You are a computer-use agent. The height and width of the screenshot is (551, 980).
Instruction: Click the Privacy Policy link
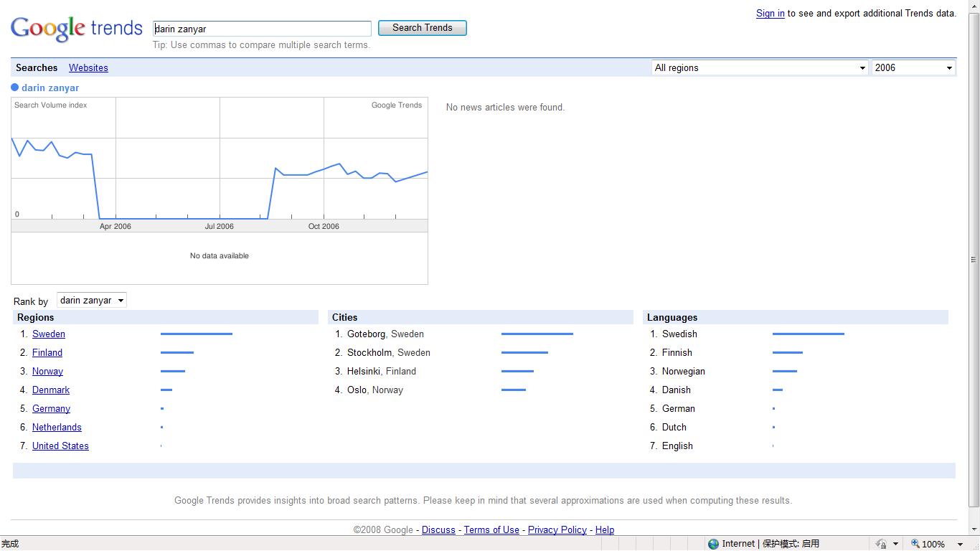[557, 529]
